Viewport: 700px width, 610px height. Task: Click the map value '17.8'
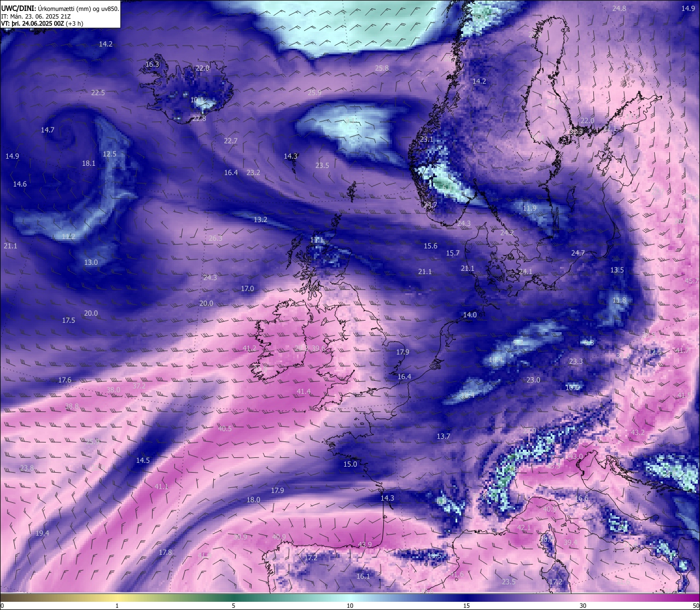pos(165,553)
